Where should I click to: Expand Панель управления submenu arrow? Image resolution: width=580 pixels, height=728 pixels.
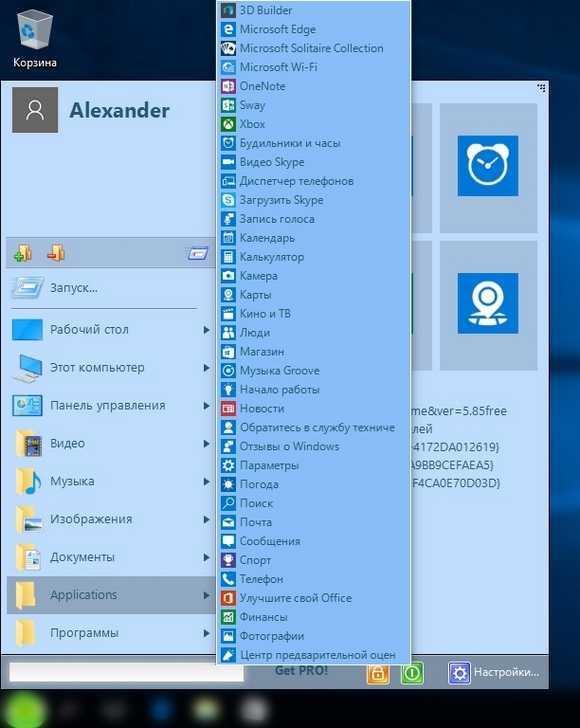(206, 406)
